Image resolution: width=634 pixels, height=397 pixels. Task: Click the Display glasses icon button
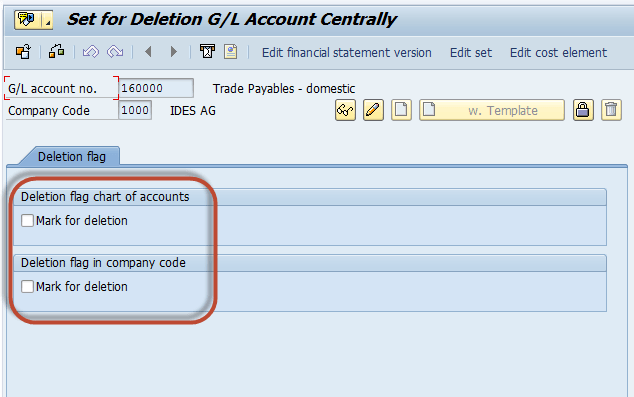345,110
